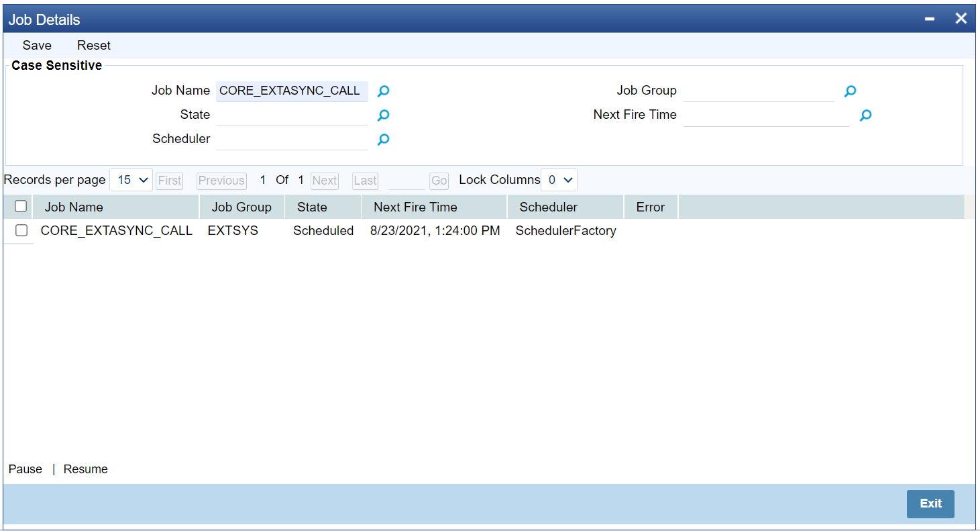Select the Reset menu option
The width and height of the screenshot is (980, 531).
93,45
